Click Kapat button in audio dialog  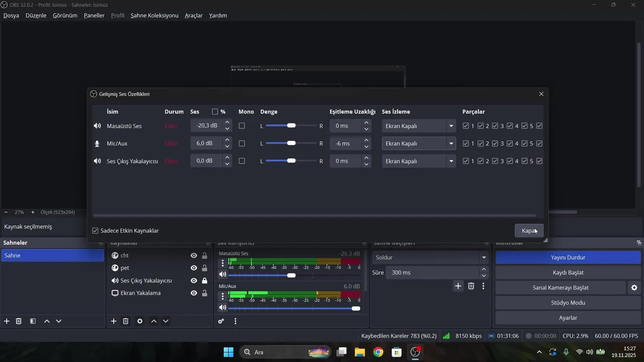click(x=529, y=230)
